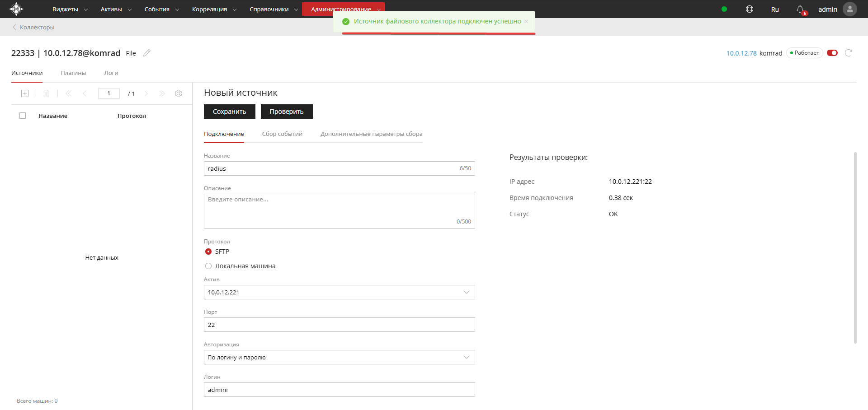Switch to Источники tab
This screenshot has width=868, height=410.
point(27,73)
